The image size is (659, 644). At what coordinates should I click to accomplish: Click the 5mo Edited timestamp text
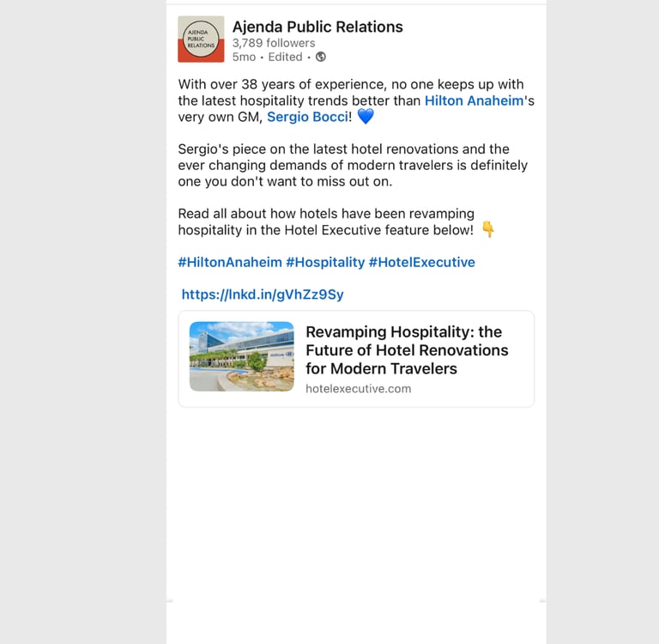[268, 57]
